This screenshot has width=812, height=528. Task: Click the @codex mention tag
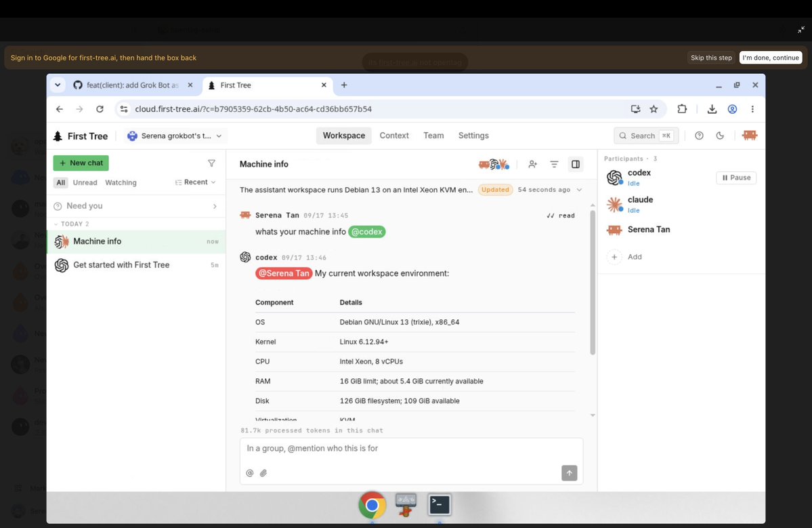(366, 232)
